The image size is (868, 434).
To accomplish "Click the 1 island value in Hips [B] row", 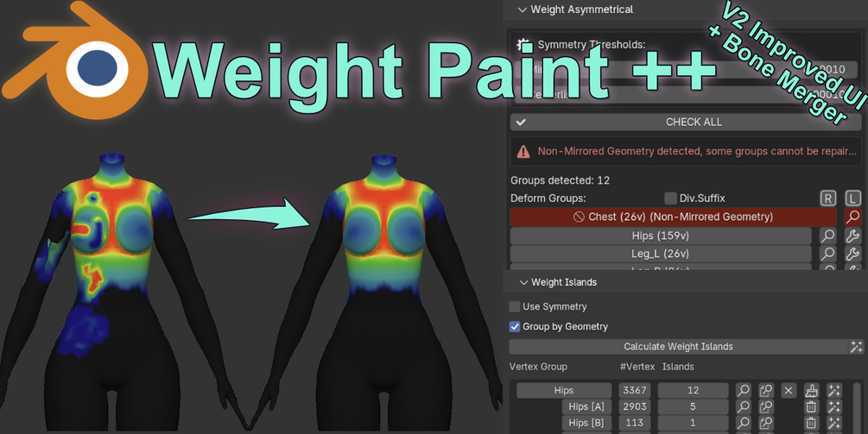I will (x=693, y=423).
